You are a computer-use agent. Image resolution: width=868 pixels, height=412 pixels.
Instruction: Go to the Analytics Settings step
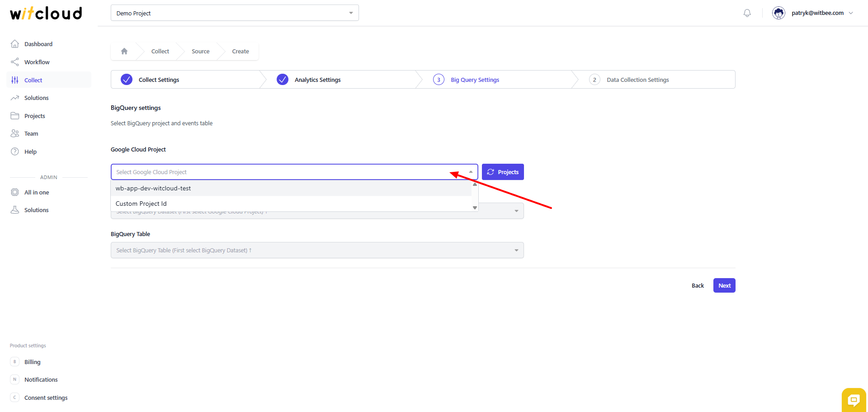(317, 80)
